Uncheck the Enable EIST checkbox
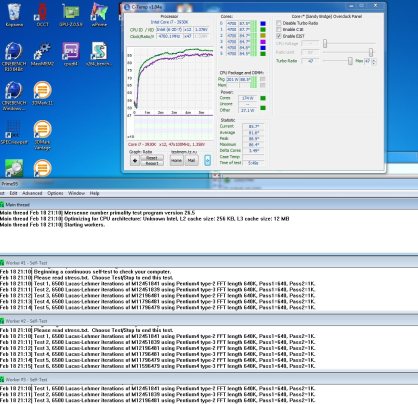This screenshot has height=404, width=418. (279, 36)
